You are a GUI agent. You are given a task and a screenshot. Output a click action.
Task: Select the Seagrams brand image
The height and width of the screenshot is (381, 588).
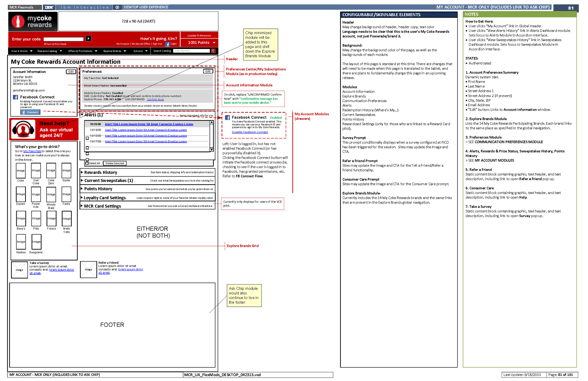point(36,242)
